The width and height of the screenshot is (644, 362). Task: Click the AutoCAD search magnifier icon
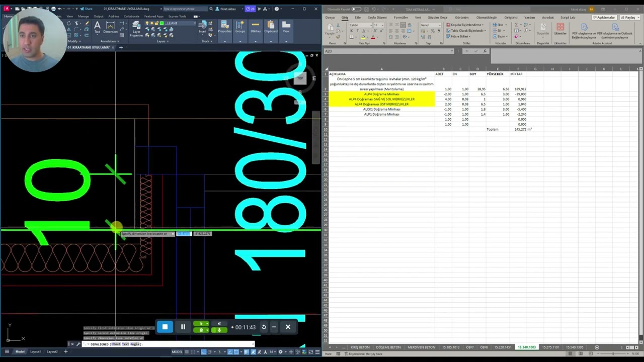click(211, 9)
